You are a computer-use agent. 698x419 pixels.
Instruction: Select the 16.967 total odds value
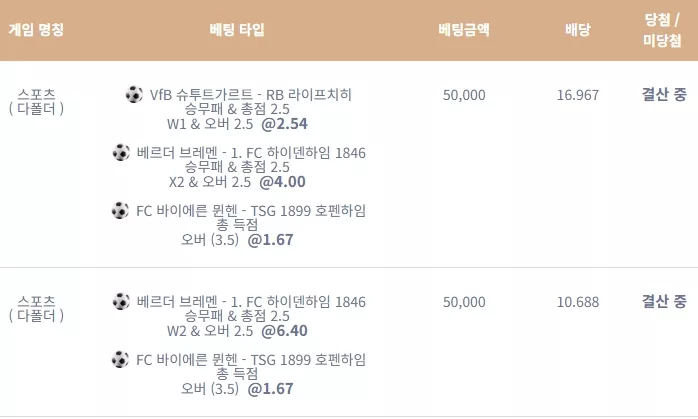(578, 95)
